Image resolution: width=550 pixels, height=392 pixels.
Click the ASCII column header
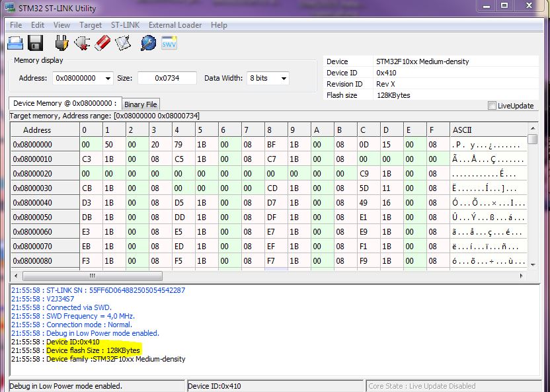tap(489, 130)
